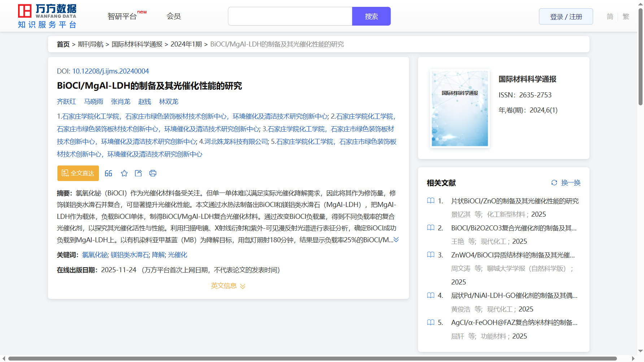The width and height of the screenshot is (644, 362).
Task: Click inside the search input field
Action: [x=290, y=16]
